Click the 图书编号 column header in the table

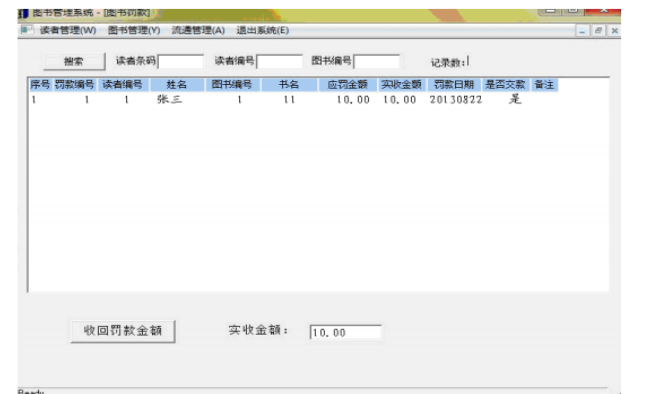(x=232, y=85)
